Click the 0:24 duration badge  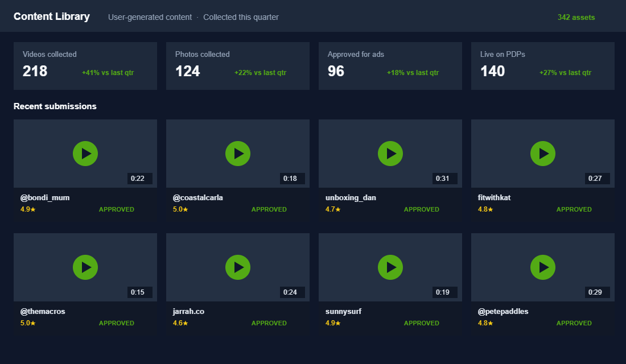click(x=293, y=292)
